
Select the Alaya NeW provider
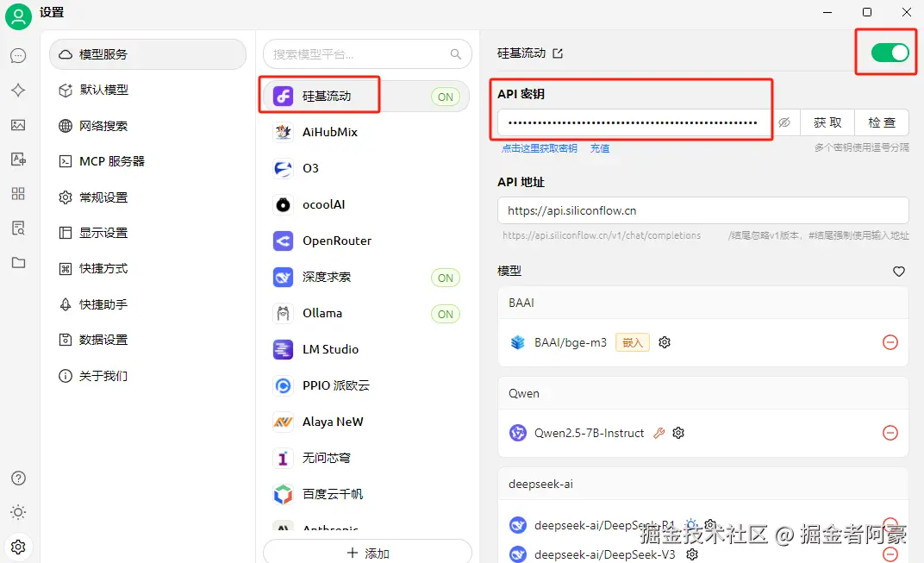tap(366, 422)
